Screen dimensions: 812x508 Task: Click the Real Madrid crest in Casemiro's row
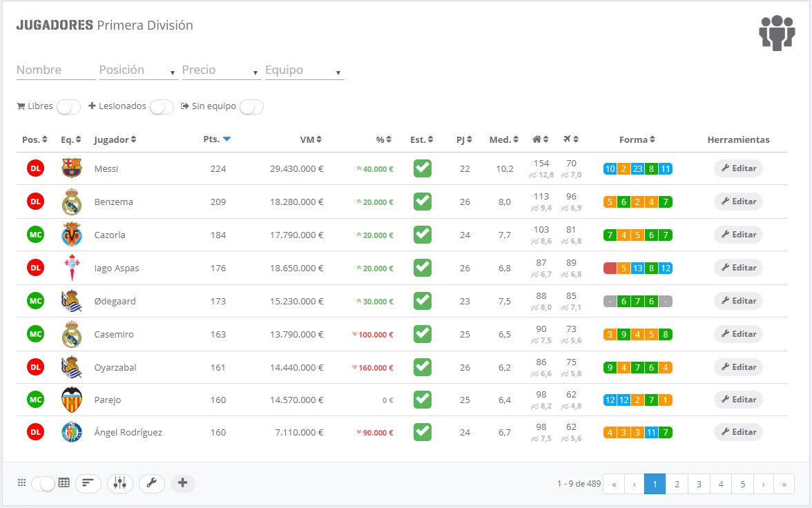click(72, 334)
